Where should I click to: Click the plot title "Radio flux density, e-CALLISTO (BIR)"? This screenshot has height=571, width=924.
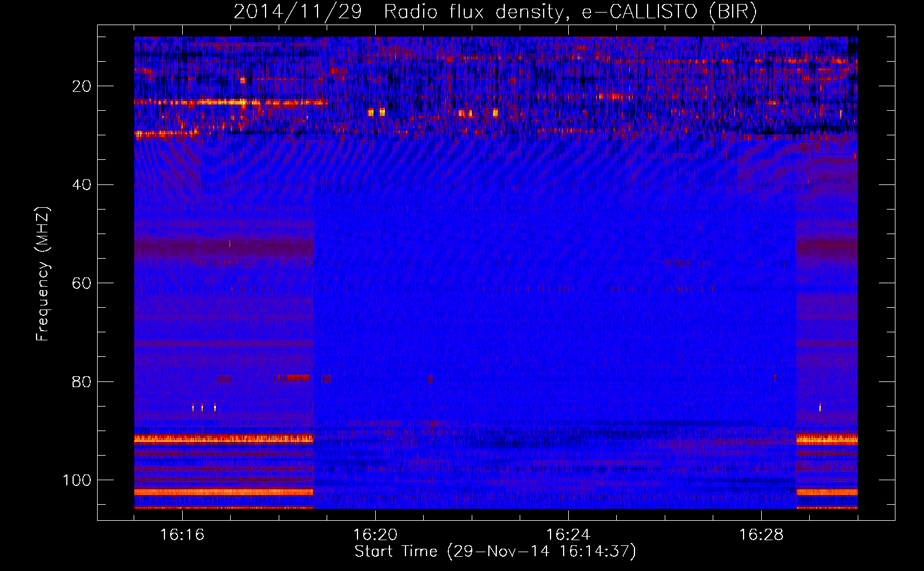571,12
